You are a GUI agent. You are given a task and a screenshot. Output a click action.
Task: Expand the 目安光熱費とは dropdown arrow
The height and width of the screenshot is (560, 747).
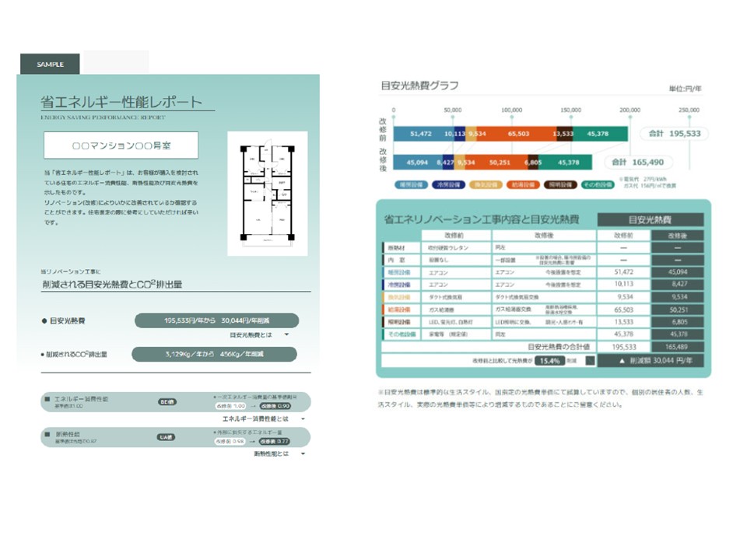tap(286, 334)
